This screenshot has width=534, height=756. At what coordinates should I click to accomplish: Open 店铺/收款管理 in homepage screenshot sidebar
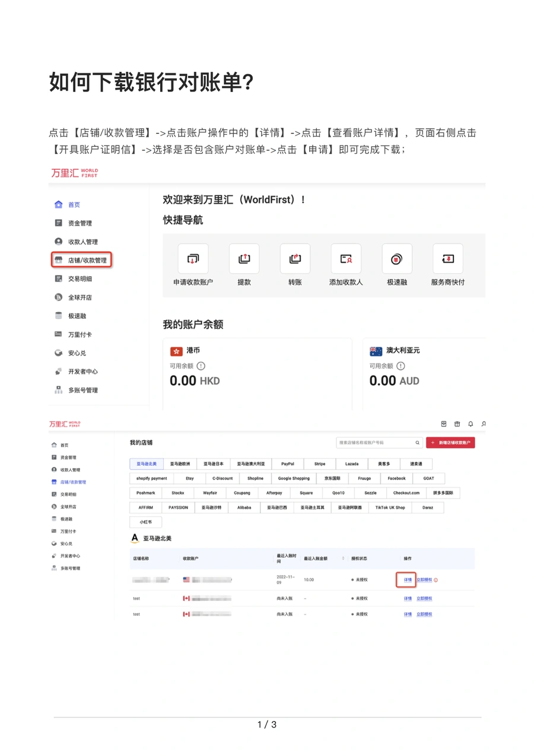(81, 260)
